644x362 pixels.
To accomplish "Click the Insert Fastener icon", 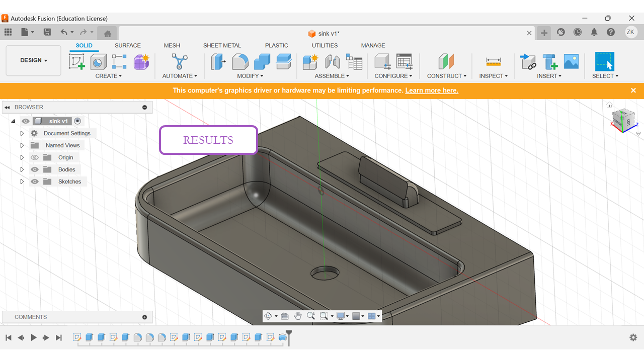I will [550, 62].
